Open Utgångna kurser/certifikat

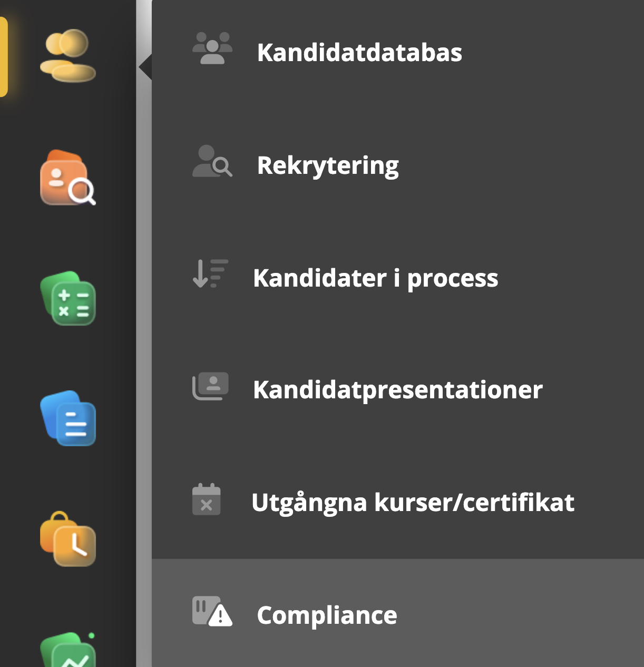413,503
